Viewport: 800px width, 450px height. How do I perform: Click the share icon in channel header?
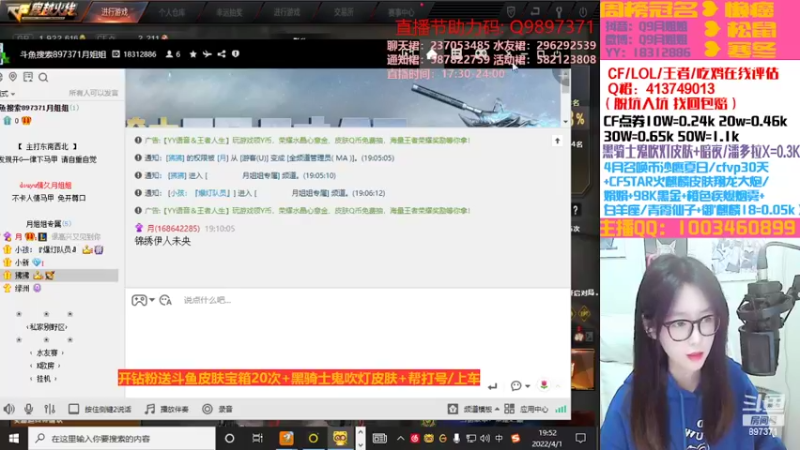(x=221, y=54)
